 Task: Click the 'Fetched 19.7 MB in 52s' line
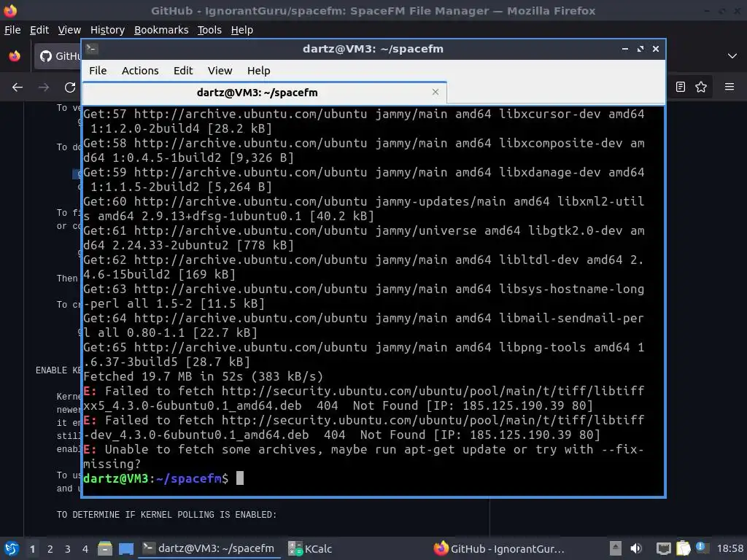pos(203,376)
